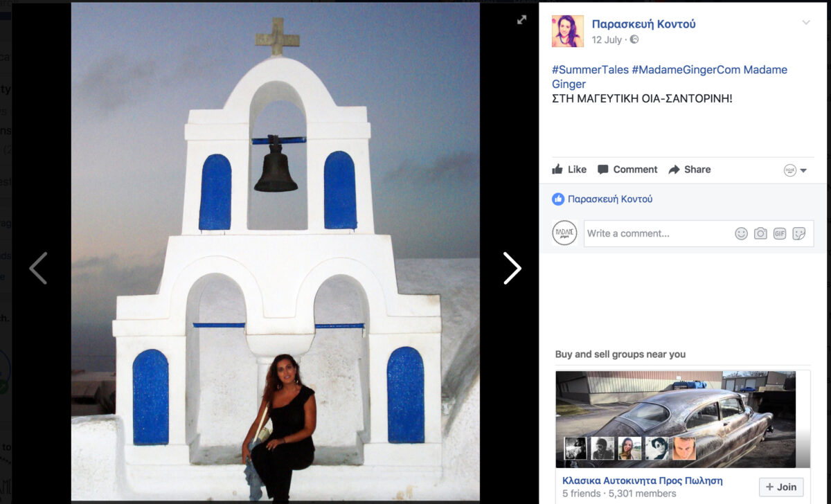
Task: Go to the previous photo arrow
Action: coord(38,268)
